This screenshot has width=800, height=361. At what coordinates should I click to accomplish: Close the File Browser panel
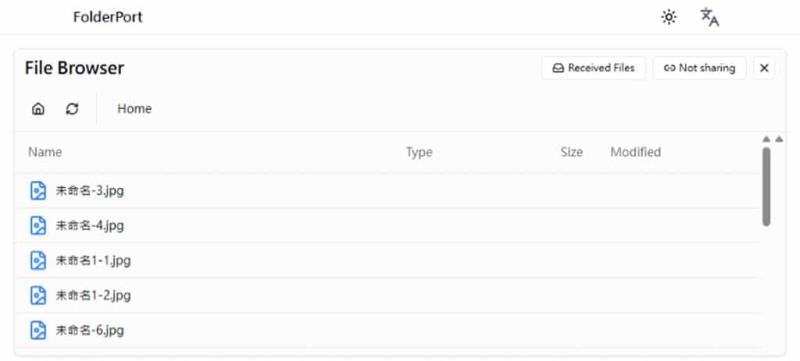click(764, 68)
